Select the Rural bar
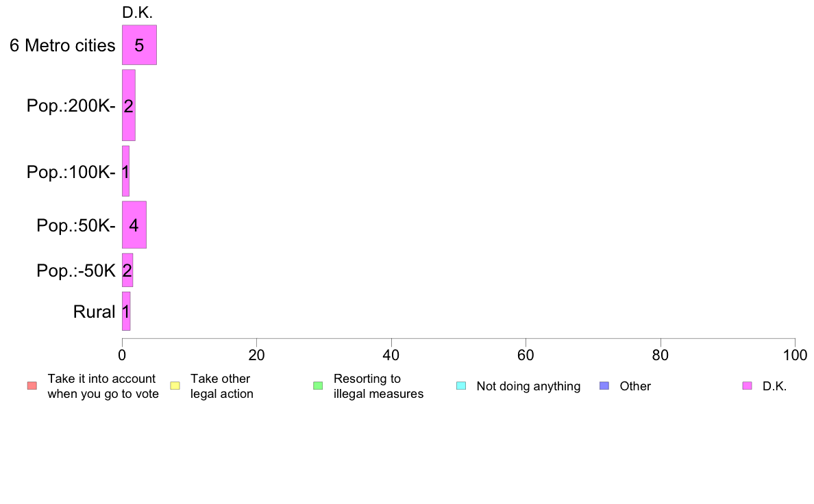The width and height of the screenshot is (814, 504). (126, 311)
